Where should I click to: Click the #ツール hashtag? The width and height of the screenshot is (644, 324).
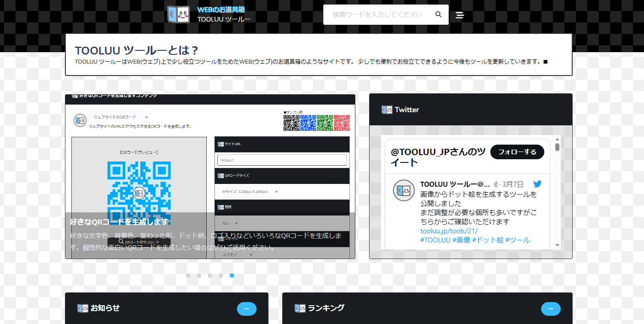point(518,240)
